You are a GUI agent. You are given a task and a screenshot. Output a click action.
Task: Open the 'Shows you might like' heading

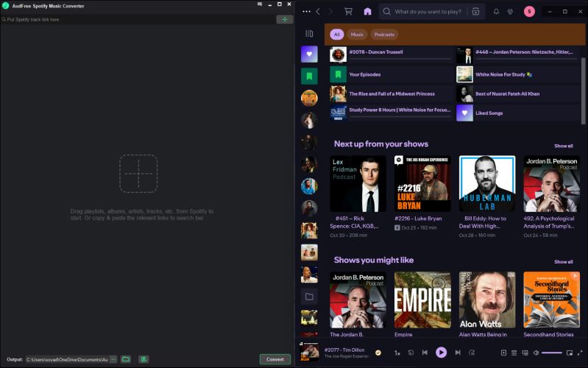click(374, 260)
